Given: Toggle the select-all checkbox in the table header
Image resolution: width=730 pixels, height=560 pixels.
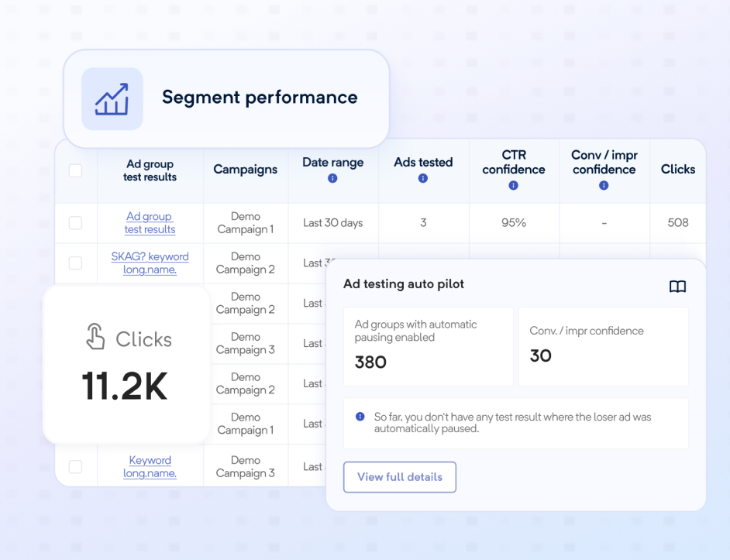Looking at the screenshot, I should [x=75, y=170].
